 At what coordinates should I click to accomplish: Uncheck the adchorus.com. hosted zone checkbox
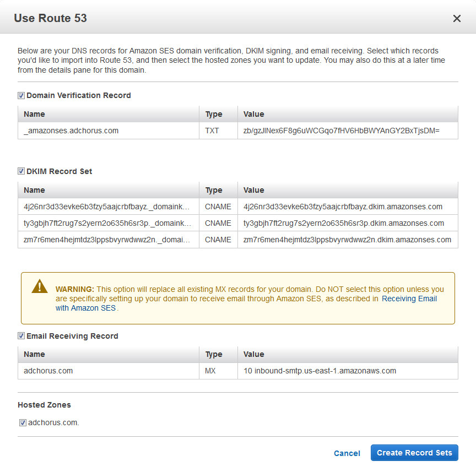(x=23, y=423)
